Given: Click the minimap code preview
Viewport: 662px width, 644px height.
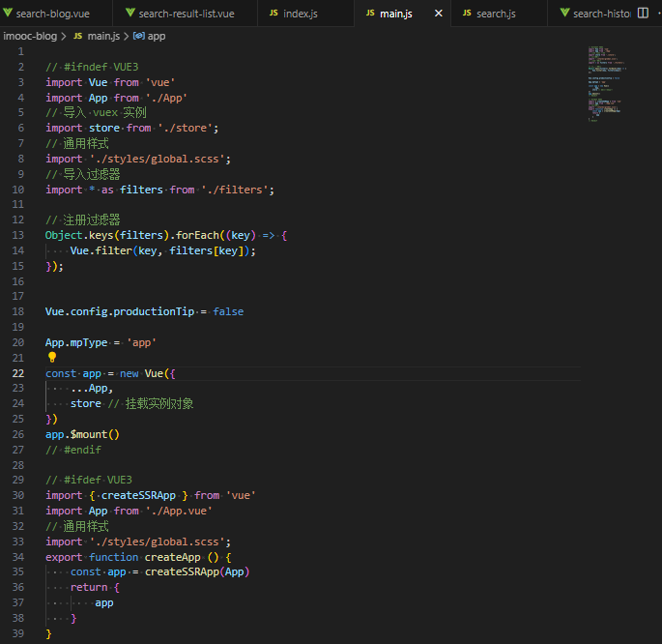Looking at the screenshot, I should [x=606, y=83].
